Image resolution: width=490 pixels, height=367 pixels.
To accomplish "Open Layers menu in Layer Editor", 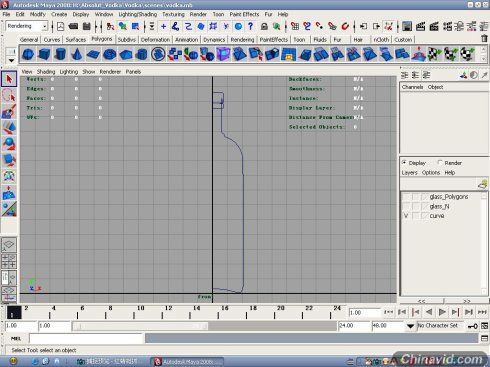I will [x=410, y=173].
